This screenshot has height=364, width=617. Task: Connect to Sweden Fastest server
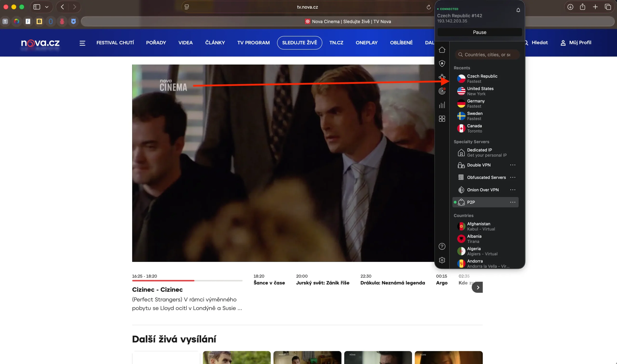point(475,116)
